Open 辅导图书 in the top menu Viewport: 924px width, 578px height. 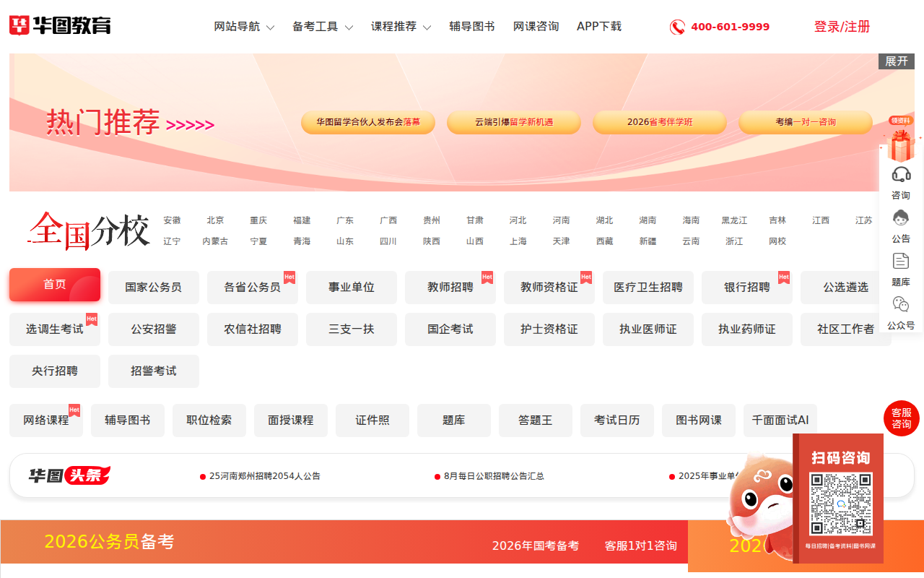[472, 27]
